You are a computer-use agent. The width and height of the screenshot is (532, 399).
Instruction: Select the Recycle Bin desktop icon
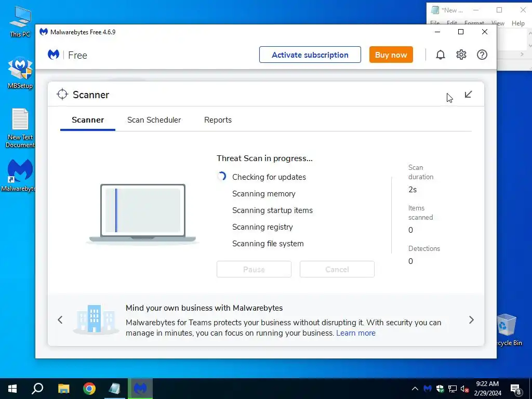click(508, 329)
